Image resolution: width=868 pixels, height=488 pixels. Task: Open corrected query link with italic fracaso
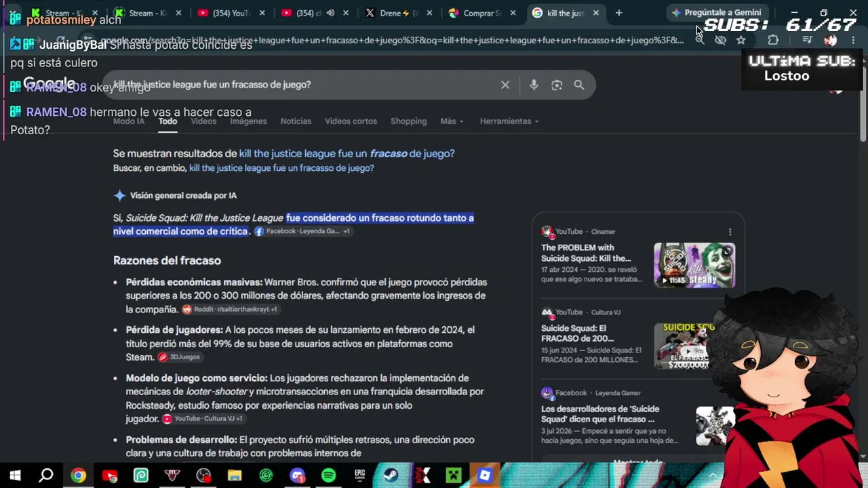347,154
